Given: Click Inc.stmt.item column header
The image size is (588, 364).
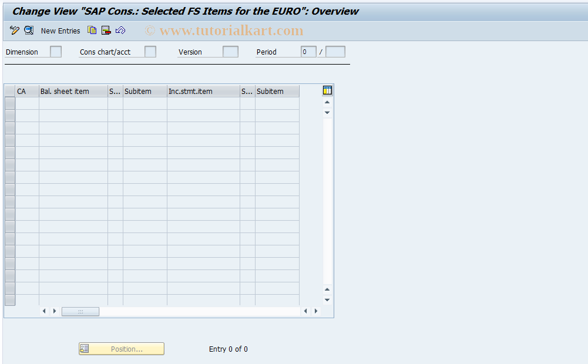Looking at the screenshot, I should point(203,91).
